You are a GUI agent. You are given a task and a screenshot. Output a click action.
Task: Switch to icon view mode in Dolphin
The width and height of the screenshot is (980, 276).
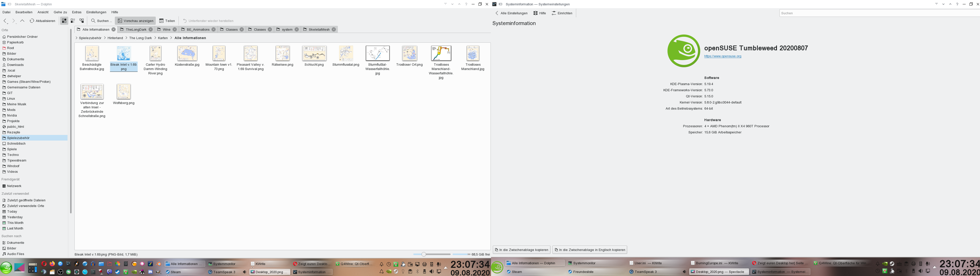tap(64, 20)
